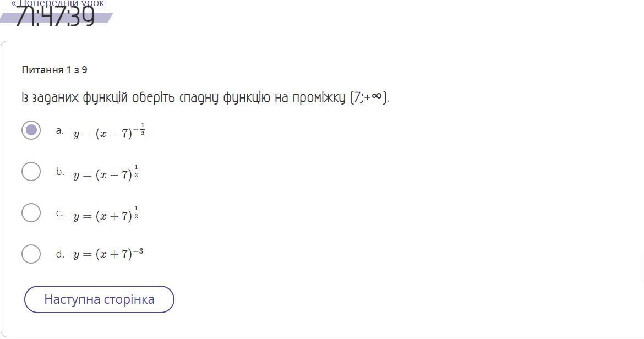Pick radio button for option d
Image resolution: width=644 pixels, height=339 pixels.
pos(31,254)
